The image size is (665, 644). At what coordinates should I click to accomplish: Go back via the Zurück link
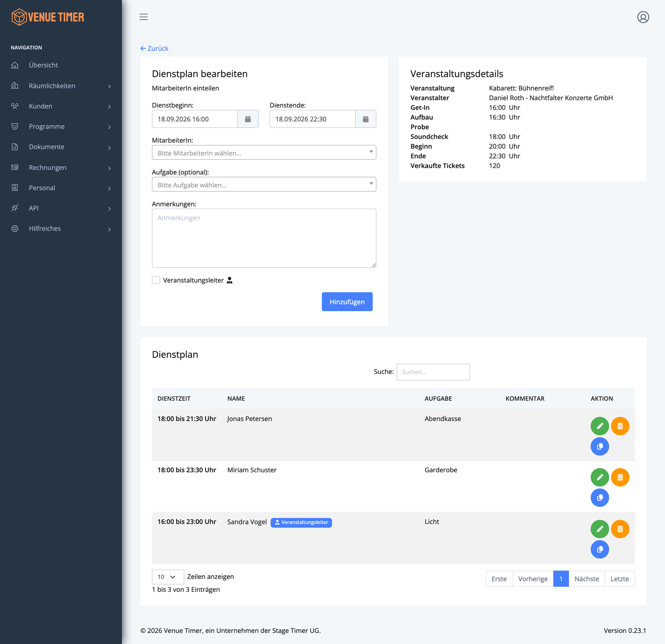pos(154,48)
